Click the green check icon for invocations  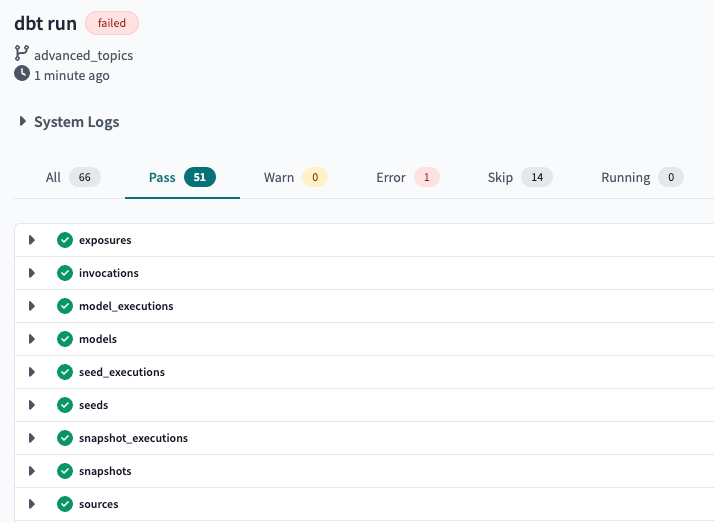pos(65,273)
